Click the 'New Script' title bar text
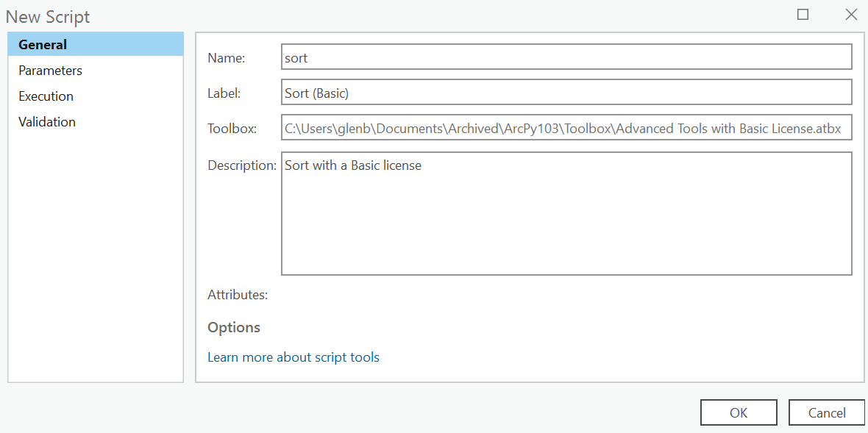This screenshot has width=868, height=433. (x=48, y=17)
